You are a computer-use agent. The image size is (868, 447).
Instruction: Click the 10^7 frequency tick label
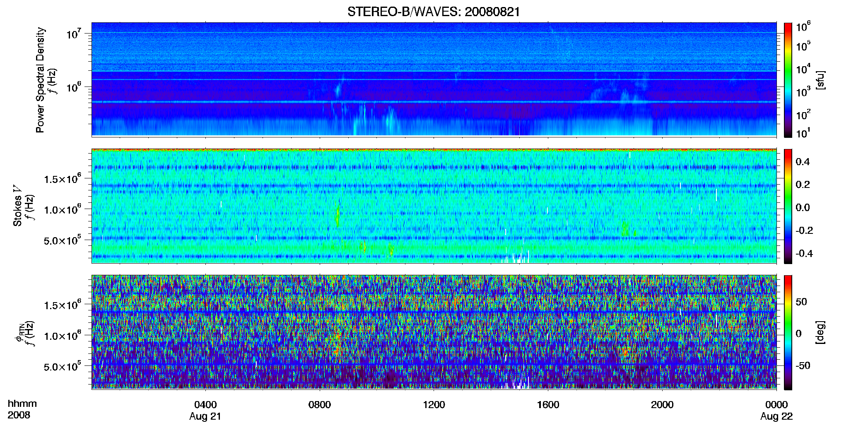[x=75, y=34]
